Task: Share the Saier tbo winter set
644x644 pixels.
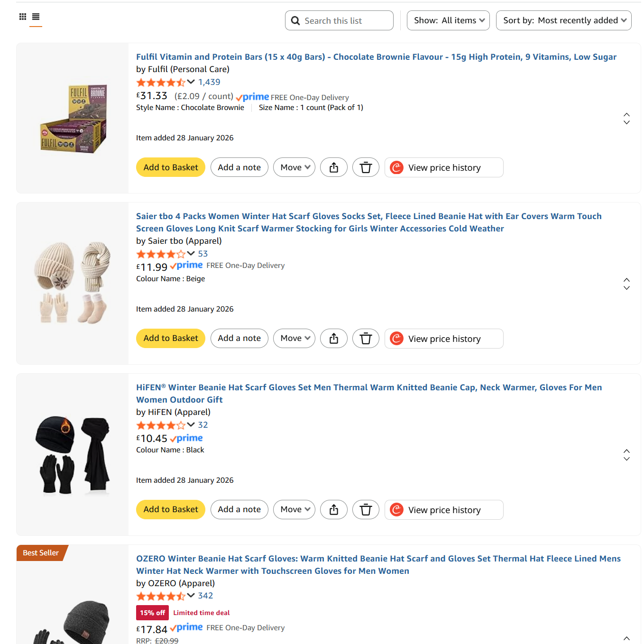Action: click(334, 339)
